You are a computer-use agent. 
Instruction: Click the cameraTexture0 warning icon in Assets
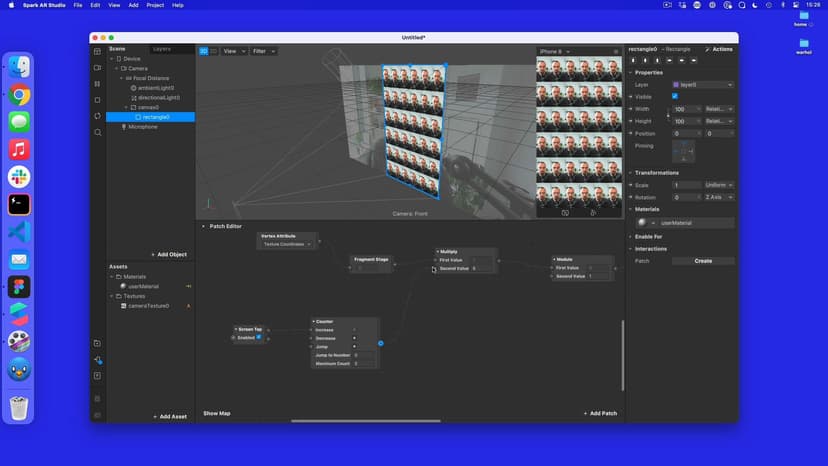[189, 306]
